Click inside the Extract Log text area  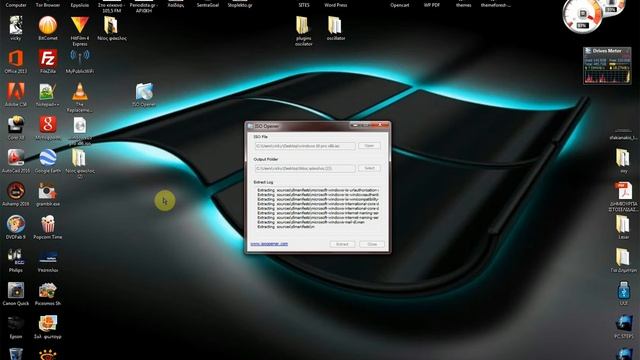click(318, 209)
